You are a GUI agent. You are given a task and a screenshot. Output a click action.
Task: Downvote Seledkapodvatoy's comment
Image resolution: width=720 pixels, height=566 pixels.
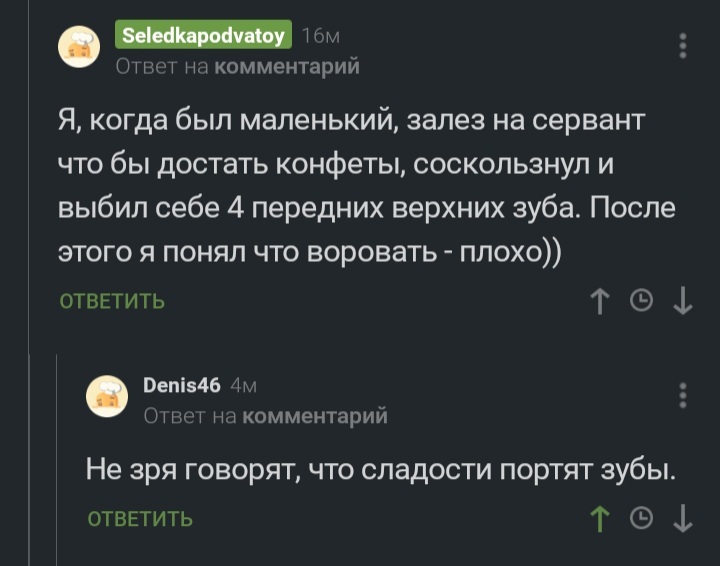pos(684,300)
